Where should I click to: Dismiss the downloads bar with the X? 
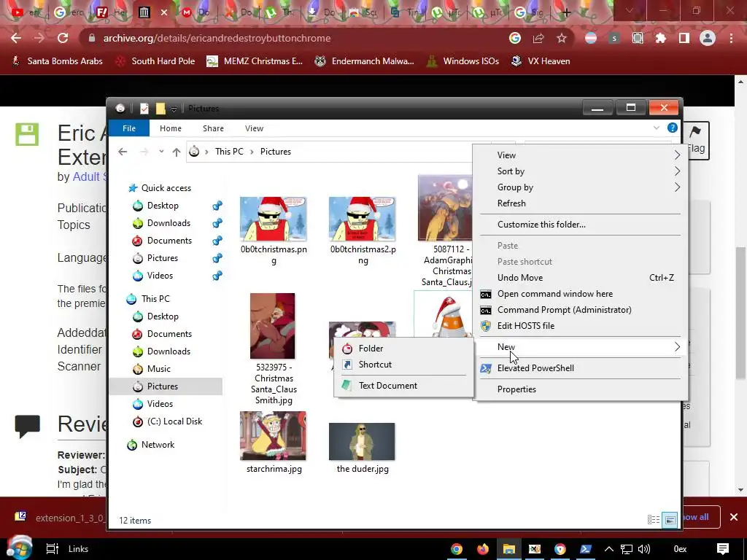[x=734, y=517]
